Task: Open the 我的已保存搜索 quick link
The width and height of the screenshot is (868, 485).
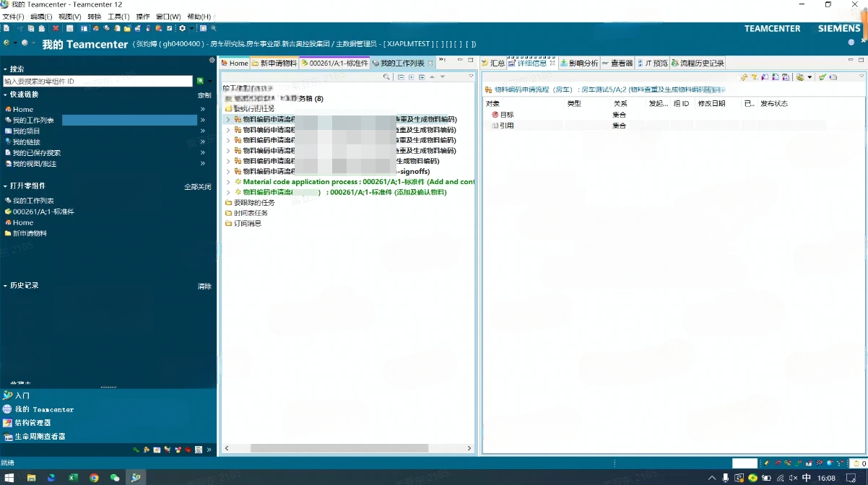Action: pos(37,153)
